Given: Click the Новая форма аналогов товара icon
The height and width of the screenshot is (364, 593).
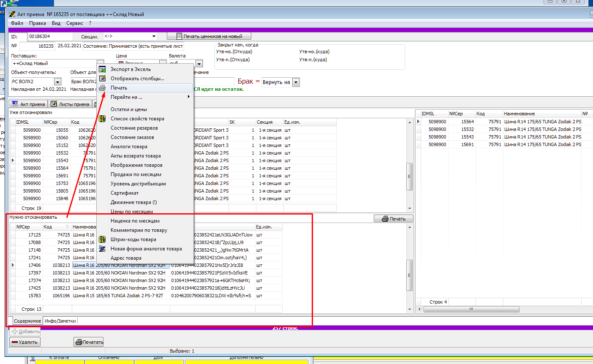Looking at the screenshot, I should [x=102, y=249].
